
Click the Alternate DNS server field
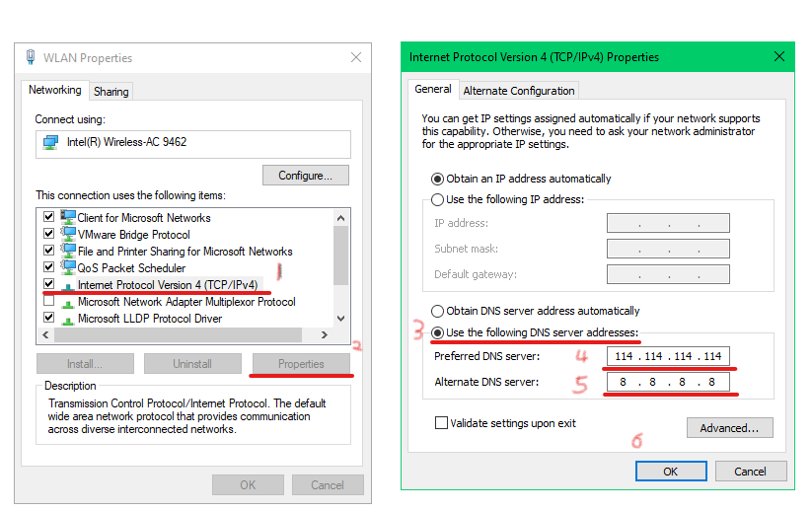pyautogui.click(x=668, y=382)
